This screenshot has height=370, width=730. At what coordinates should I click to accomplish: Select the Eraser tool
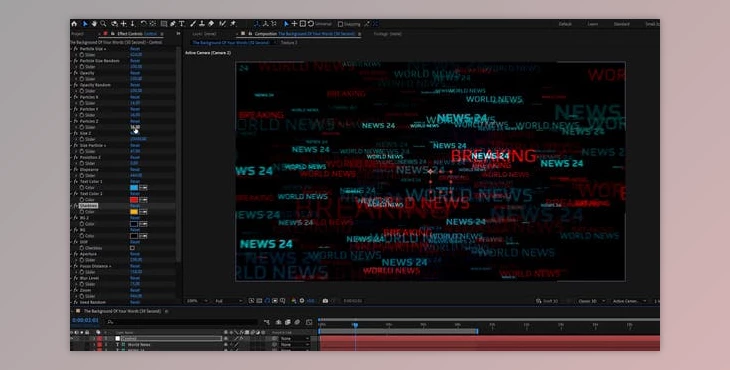211,24
